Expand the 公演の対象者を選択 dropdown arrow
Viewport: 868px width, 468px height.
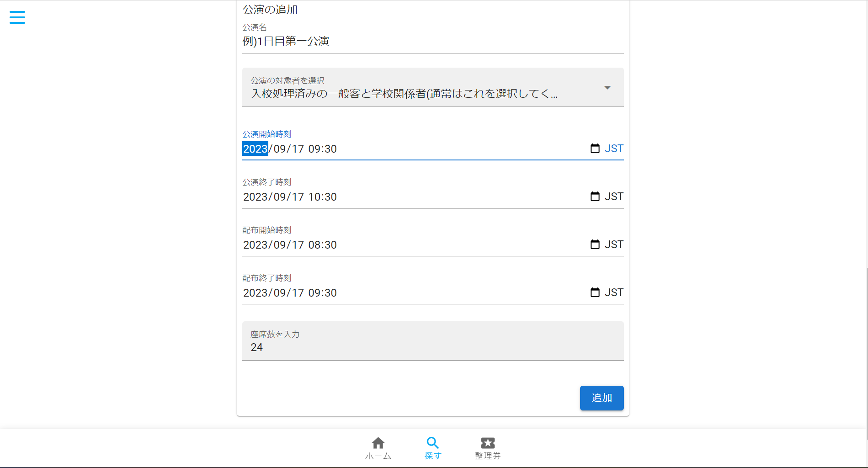(607, 88)
